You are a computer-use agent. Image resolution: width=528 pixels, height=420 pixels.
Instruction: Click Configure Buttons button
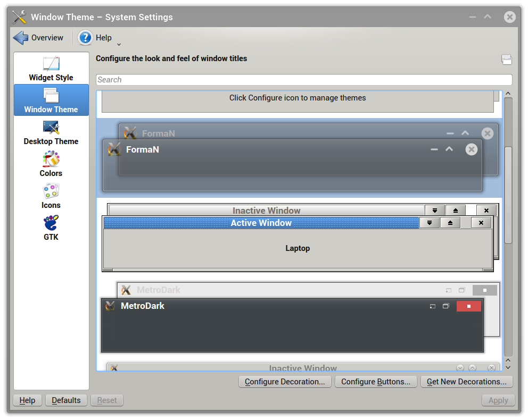[376, 382]
